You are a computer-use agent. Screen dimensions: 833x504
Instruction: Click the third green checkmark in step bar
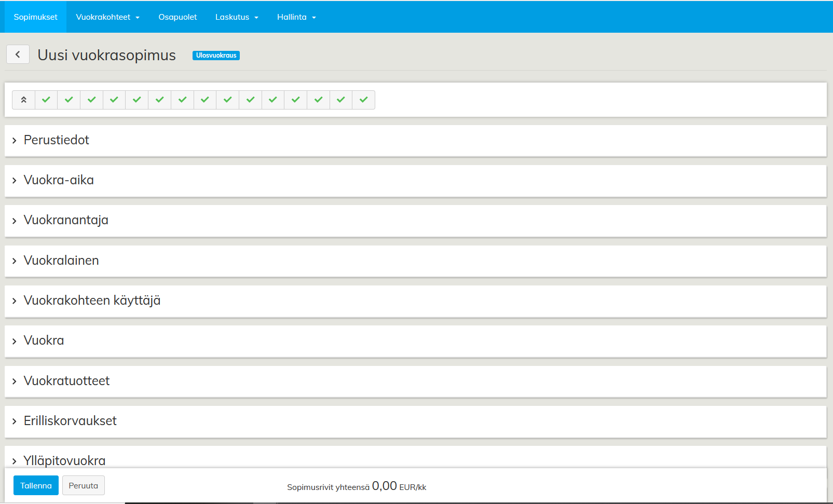click(x=92, y=100)
